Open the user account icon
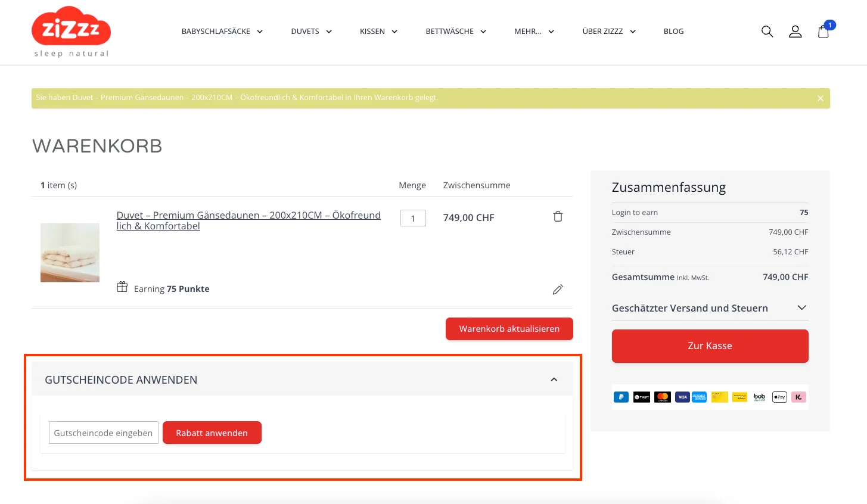Screen dimensions: 867x504 click(x=795, y=32)
